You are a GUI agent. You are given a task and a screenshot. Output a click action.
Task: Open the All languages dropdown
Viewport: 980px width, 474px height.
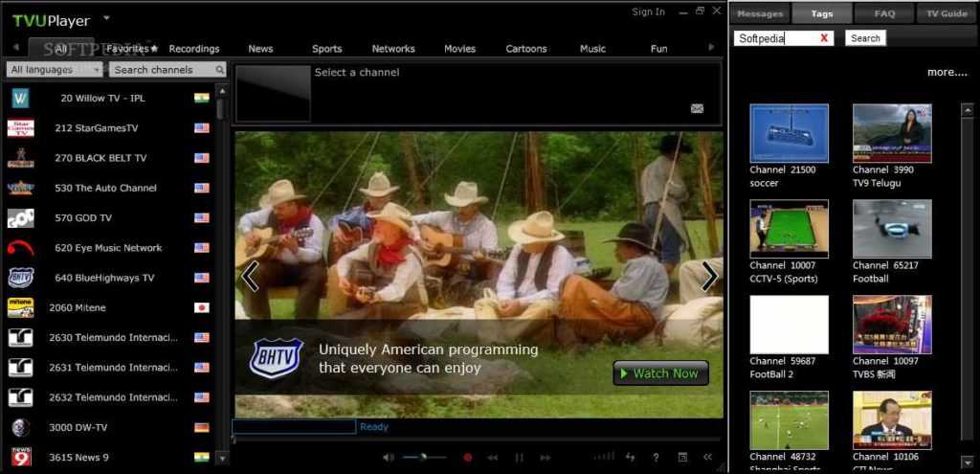(55, 70)
